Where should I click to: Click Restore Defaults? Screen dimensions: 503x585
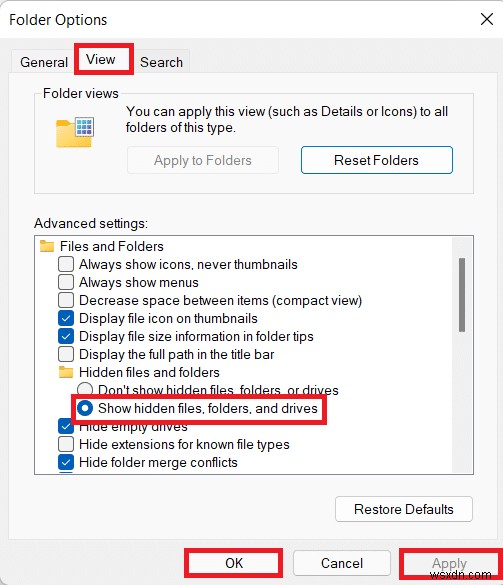coord(404,509)
